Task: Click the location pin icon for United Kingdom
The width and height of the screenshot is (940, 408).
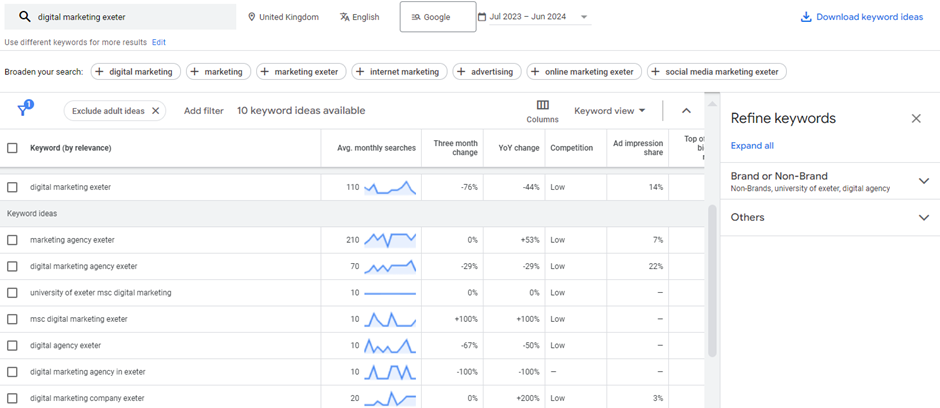Action: (x=252, y=17)
